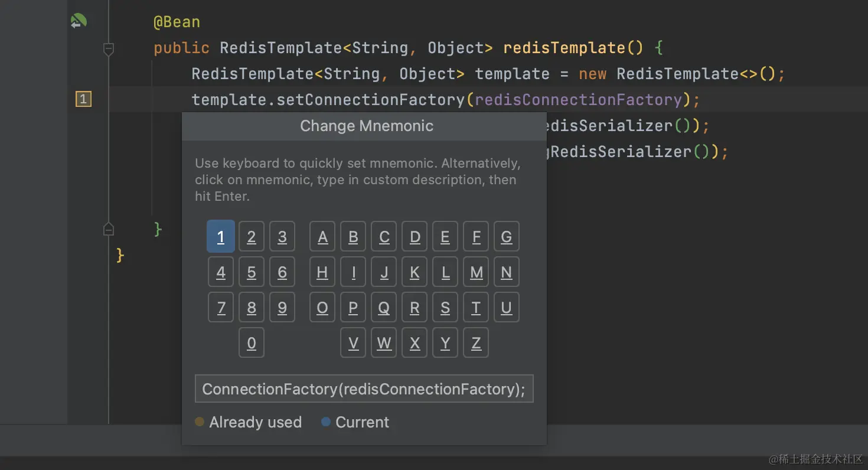Image resolution: width=868 pixels, height=470 pixels.
Task: Click the setConnectionFactory method call
Action: [371, 99]
